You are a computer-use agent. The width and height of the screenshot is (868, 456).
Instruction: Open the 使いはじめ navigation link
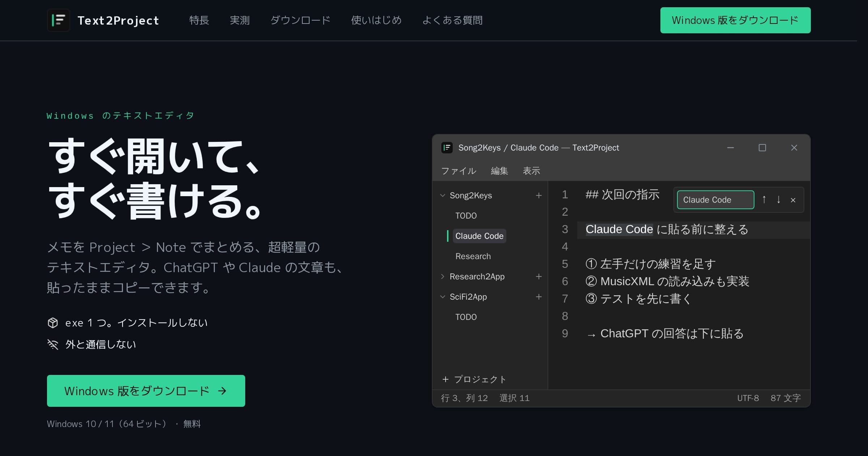pos(376,20)
